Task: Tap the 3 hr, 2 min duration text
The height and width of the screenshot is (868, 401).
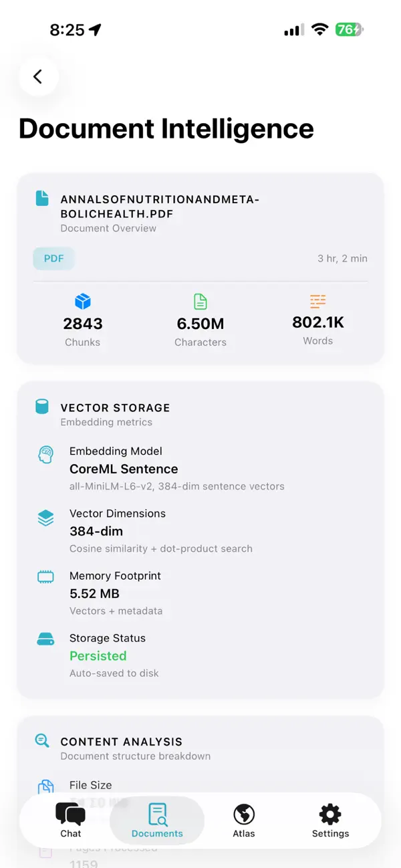Action: [x=342, y=258]
